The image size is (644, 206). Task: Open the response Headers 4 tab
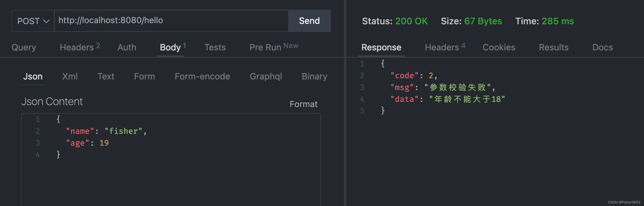point(445,47)
